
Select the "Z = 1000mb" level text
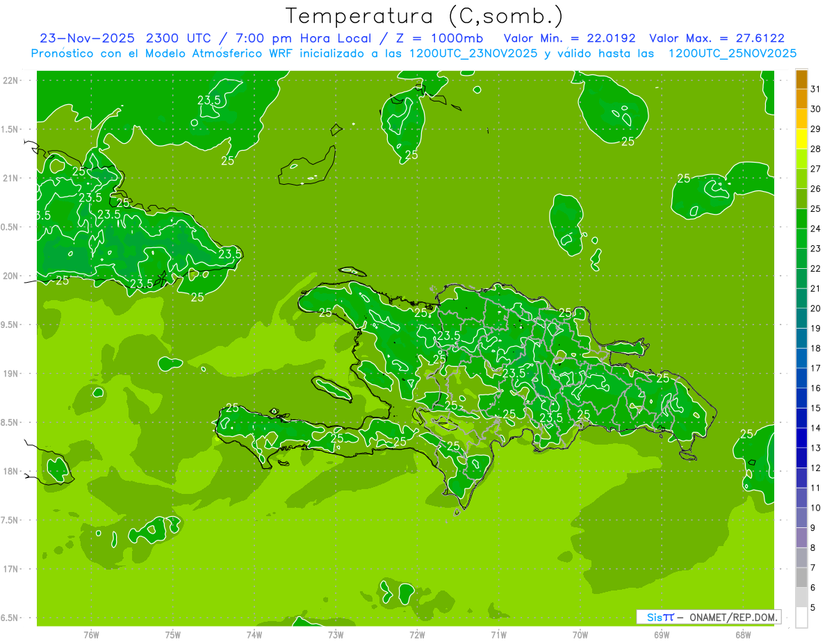[440, 38]
